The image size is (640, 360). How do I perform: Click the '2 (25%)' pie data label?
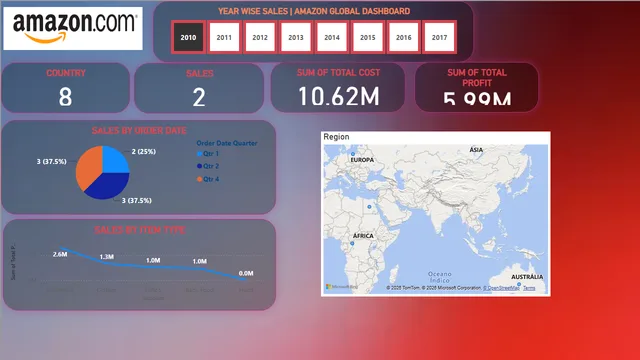tap(144, 151)
